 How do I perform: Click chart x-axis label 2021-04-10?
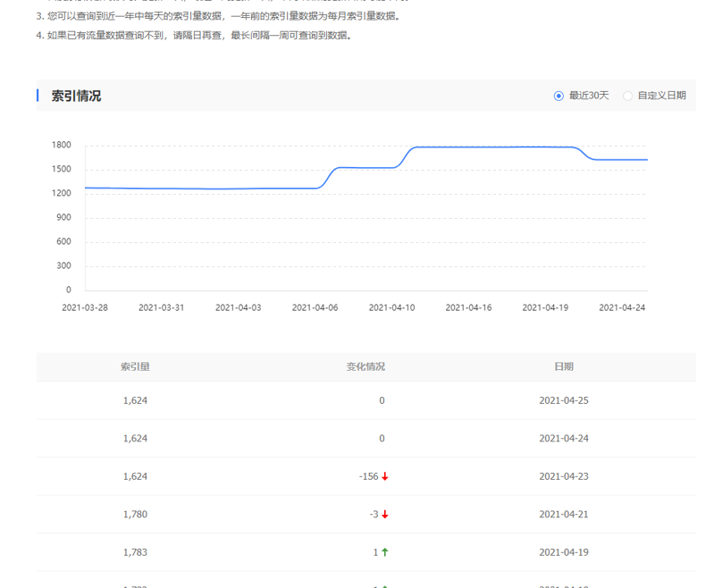pos(391,307)
